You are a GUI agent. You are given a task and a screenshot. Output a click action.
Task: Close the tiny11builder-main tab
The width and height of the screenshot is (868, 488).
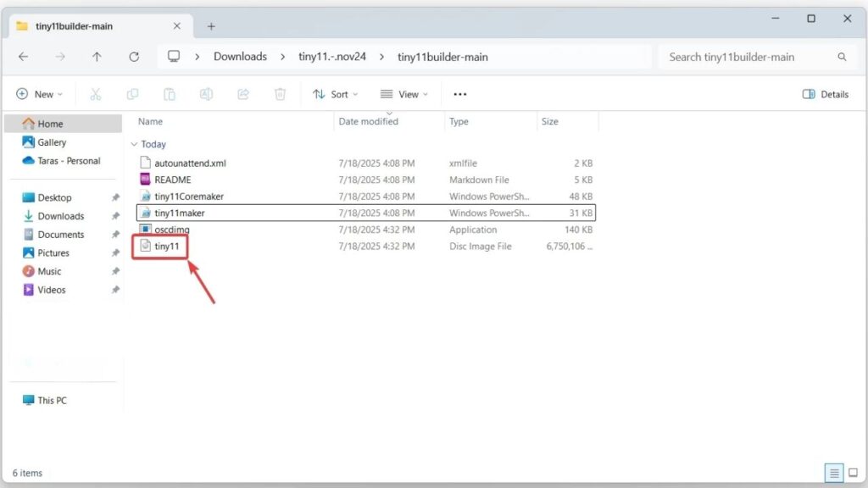coord(177,26)
